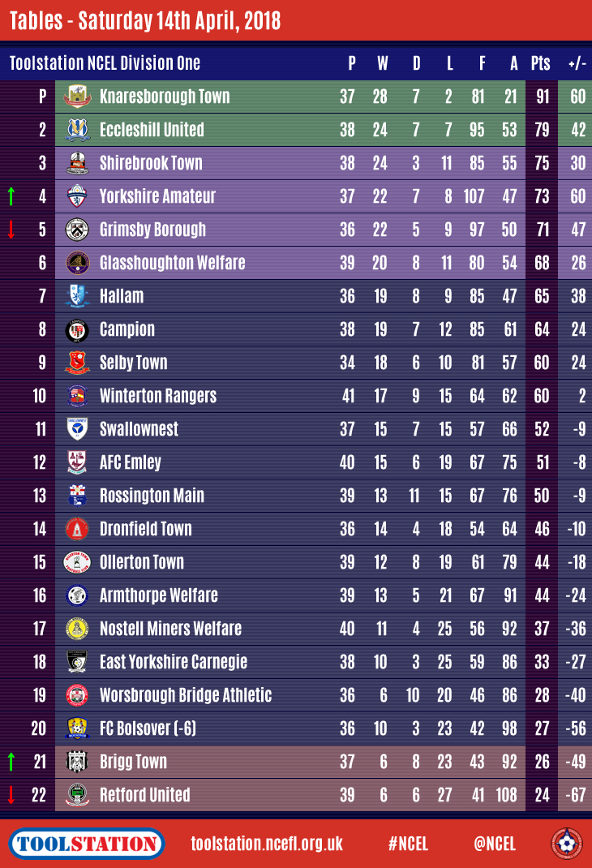Open the toolstation.ncefl.org.uk link
Screen dimensions: 592x868
(267, 844)
